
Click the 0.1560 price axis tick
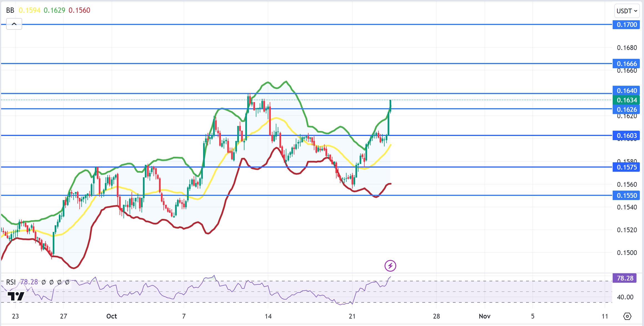click(x=627, y=185)
